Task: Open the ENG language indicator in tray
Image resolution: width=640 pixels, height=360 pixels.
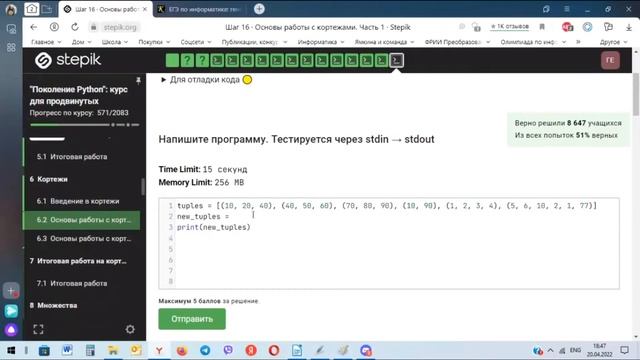Action: [575, 350]
